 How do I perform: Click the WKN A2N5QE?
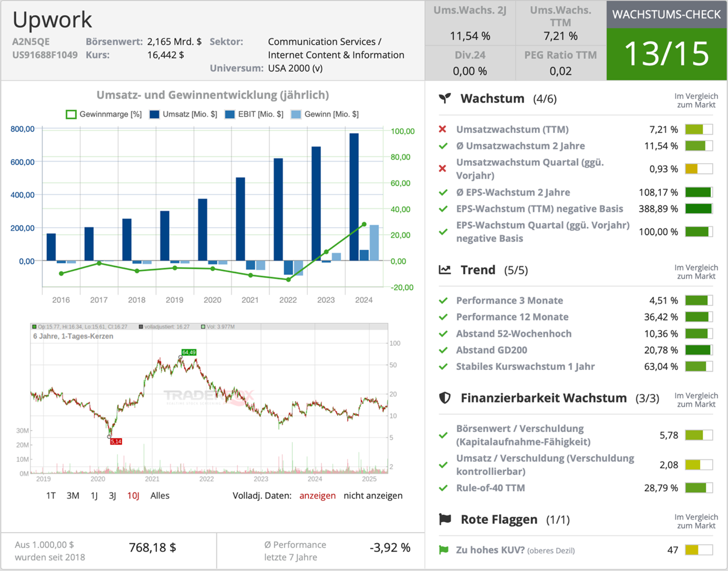(31, 41)
